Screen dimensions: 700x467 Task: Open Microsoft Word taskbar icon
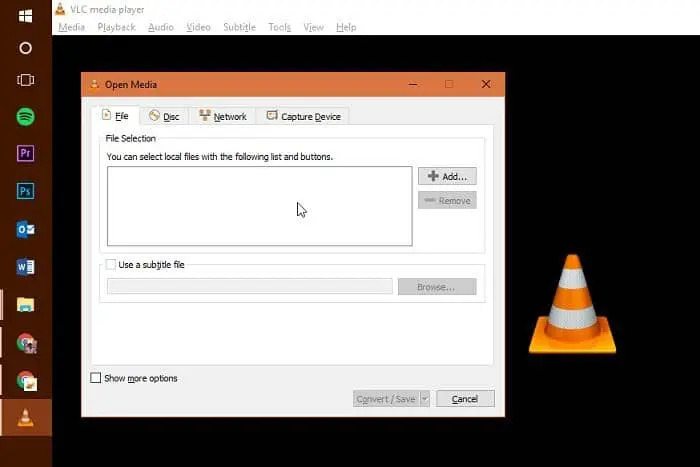26,267
